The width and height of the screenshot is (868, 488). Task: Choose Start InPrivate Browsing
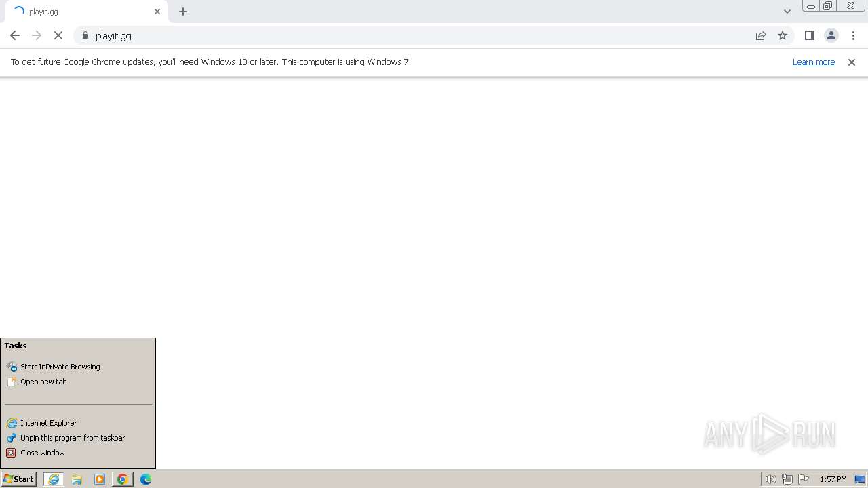click(78, 367)
